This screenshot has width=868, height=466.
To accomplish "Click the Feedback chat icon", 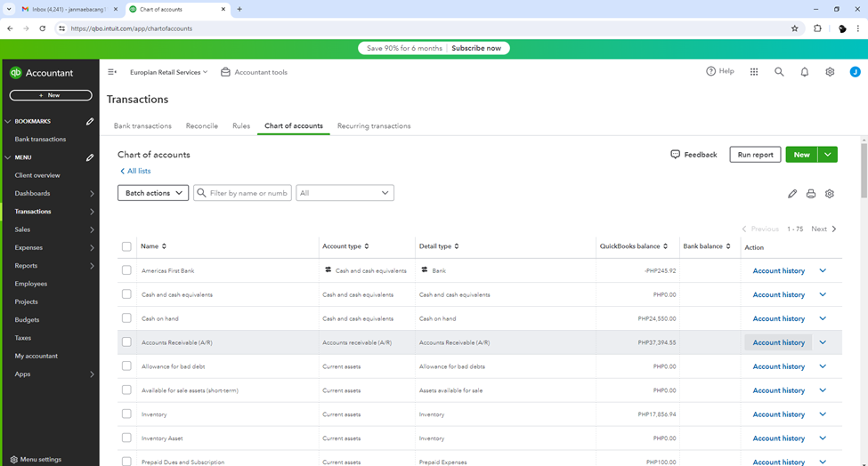I will click(x=675, y=154).
